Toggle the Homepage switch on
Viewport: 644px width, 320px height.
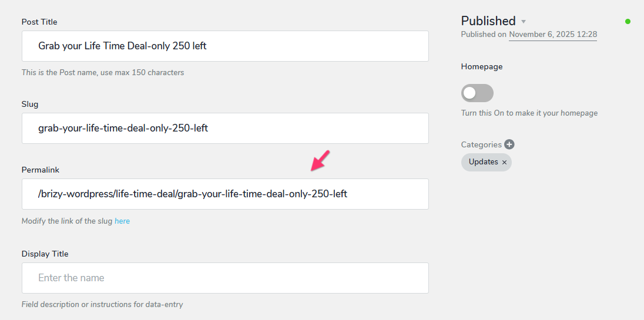tap(477, 93)
